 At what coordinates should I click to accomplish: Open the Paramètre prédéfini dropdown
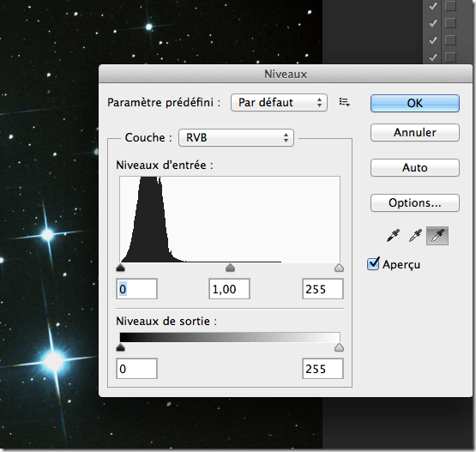279,103
